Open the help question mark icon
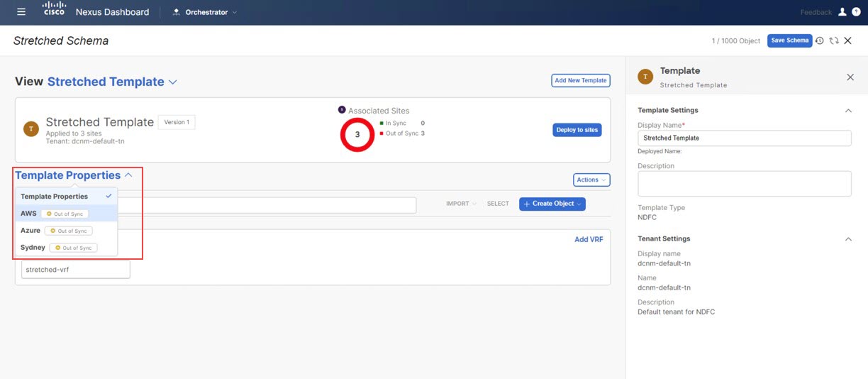Image resolution: width=868 pixels, height=379 pixels. (857, 12)
